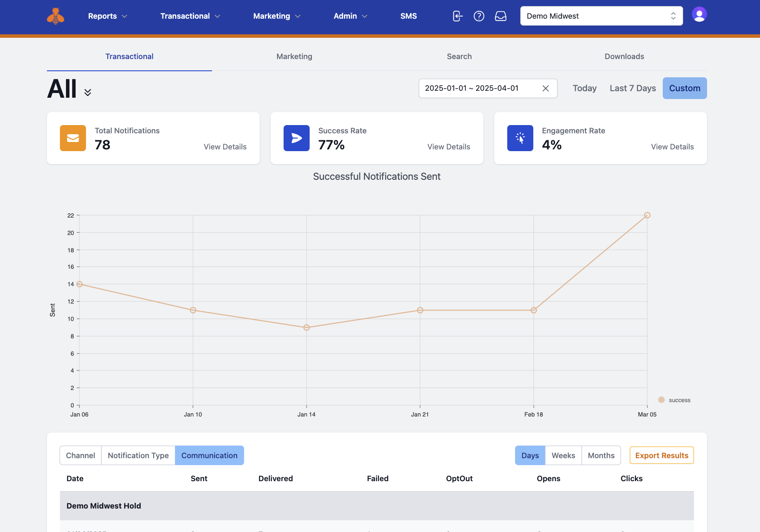This screenshot has width=760, height=532.
Task: Click the bee logo in the navbar
Action: [56, 16]
